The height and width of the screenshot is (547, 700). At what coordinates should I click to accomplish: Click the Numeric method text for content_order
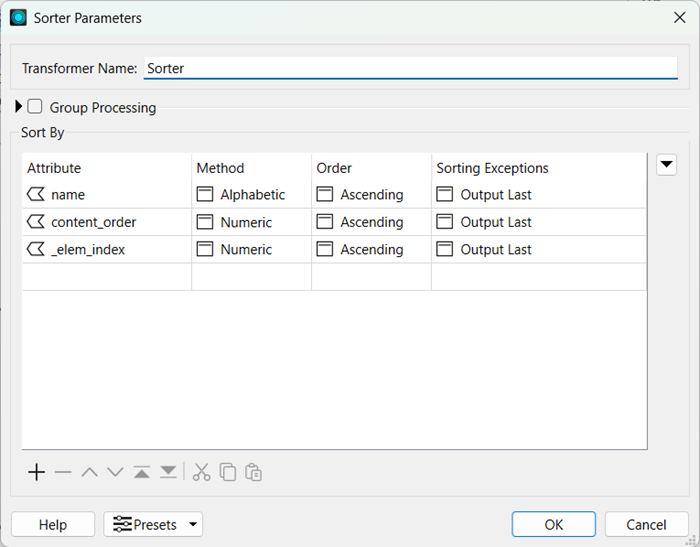[246, 222]
